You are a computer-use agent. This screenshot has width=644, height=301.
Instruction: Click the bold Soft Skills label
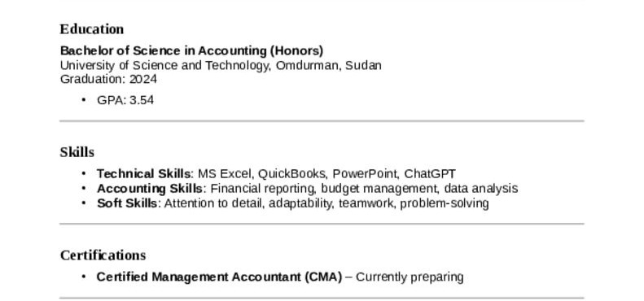(x=127, y=203)
